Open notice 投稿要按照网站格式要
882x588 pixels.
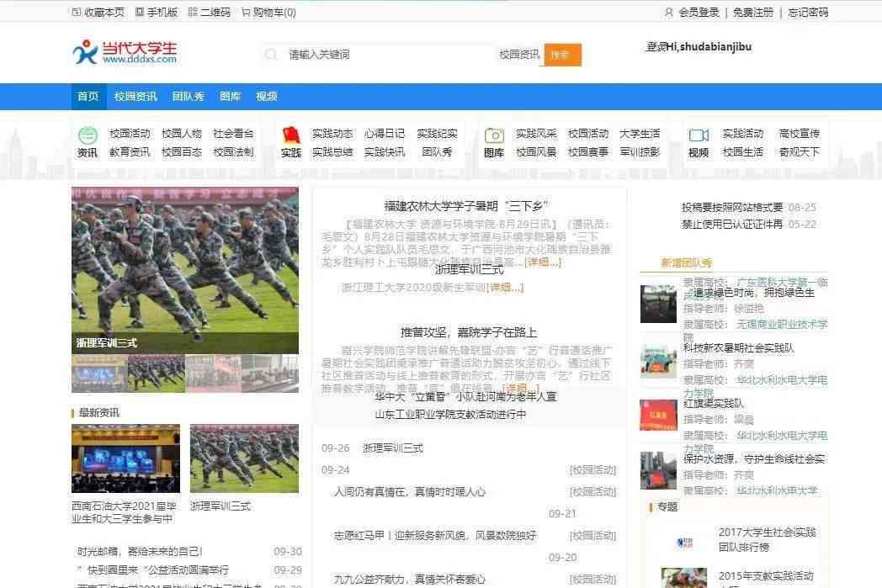tap(732, 208)
